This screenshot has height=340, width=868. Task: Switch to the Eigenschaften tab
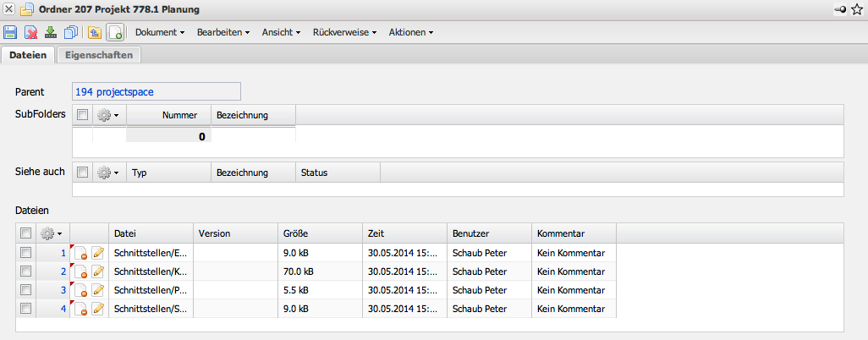coord(99,55)
